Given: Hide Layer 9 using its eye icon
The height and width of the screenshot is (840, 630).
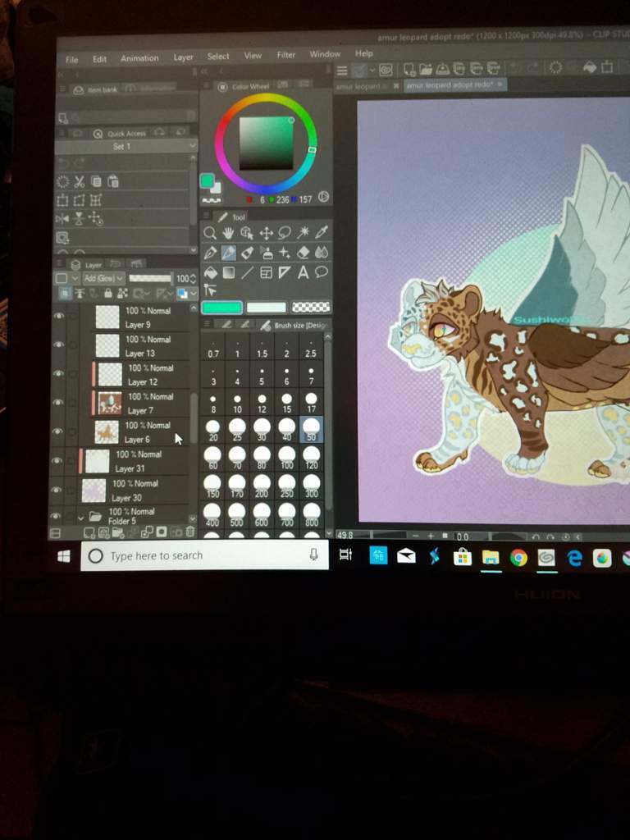Looking at the screenshot, I should (59, 316).
